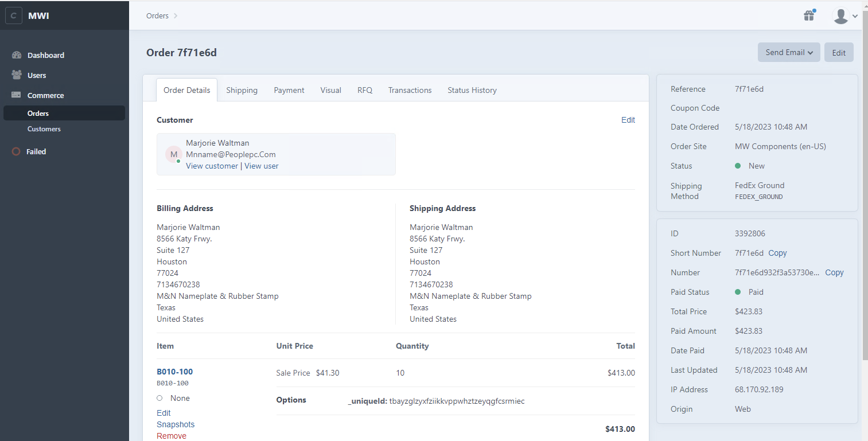Click Edit link in Customer section
This screenshot has height=441, width=868.
[628, 120]
